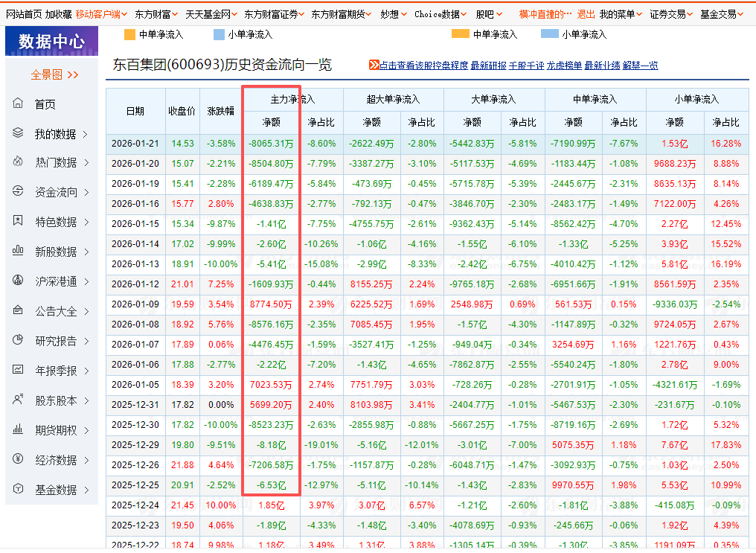
Task: Open the 最新业绩 link
Action: pyautogui.click(x=602, y=65)
